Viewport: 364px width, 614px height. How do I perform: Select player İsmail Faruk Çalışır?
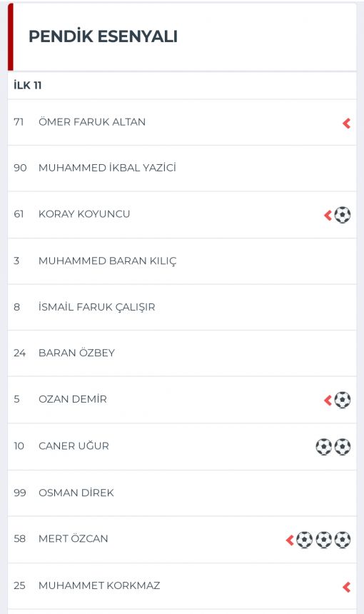182,308
